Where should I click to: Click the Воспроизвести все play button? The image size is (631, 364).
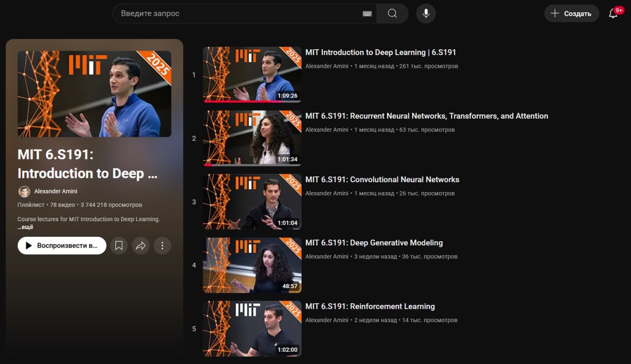[x=62, y=245]
